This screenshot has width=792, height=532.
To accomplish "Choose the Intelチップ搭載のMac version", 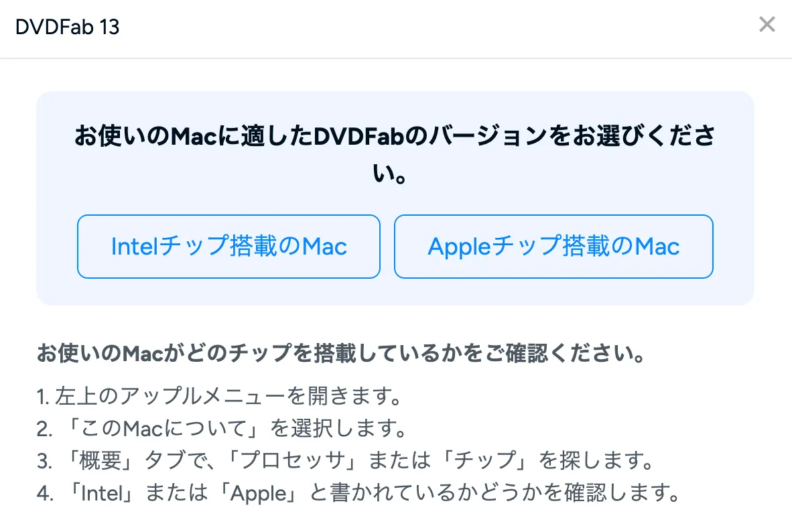I will (x=228, y=247).
